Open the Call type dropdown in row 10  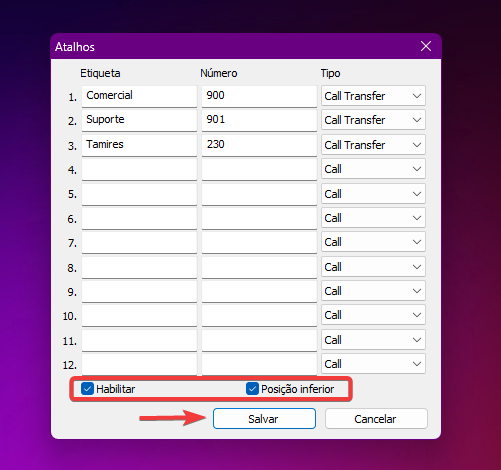coord(373,315)
